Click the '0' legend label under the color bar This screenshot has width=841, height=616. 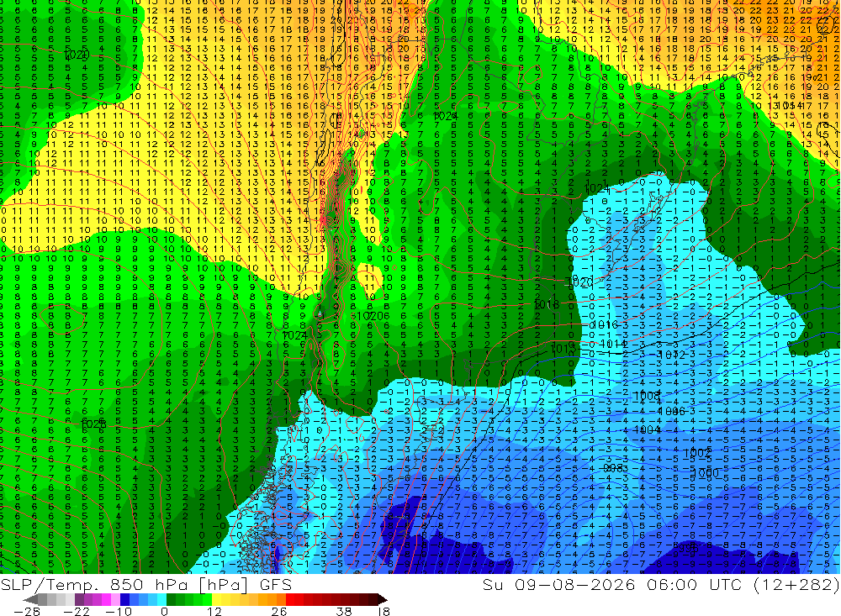164,611
